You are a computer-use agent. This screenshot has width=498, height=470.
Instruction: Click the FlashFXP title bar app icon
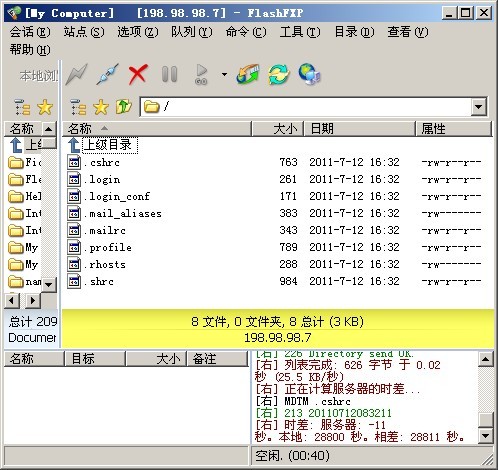pyautogui.click(x=14, y=13)
